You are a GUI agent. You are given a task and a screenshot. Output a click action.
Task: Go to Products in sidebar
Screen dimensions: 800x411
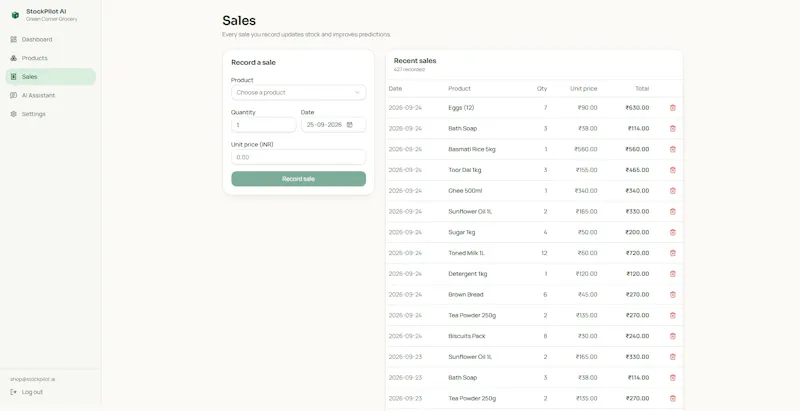point(51,58)
